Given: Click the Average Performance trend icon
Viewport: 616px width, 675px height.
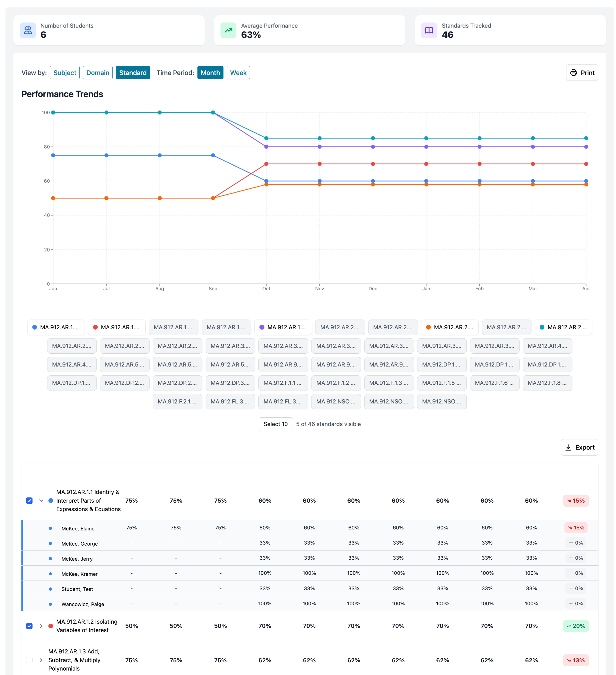Looking at the screenshot, I should 228,31.
